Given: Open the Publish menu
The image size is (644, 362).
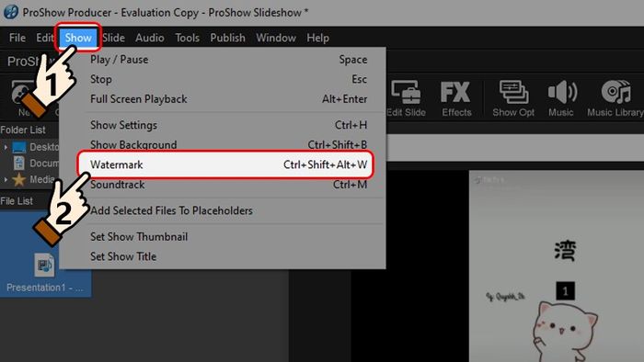Looking at the screenshot, I should [227, 38].
